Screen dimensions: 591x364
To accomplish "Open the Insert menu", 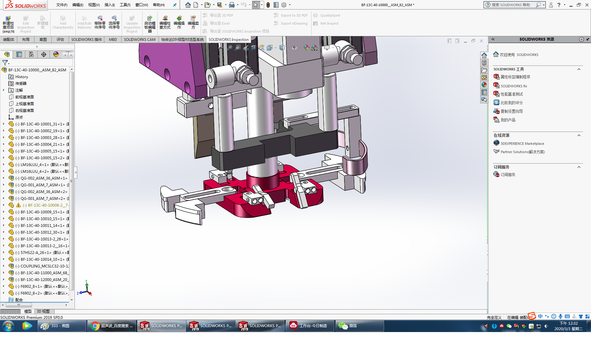I will tap(110, 5).
